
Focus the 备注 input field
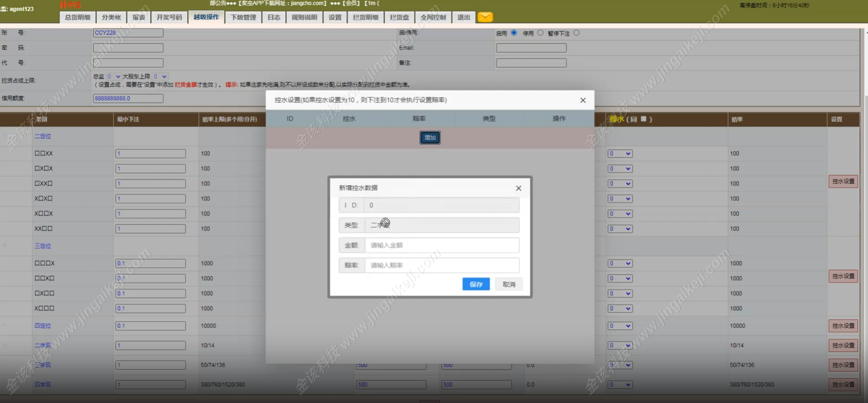pos(531,63)
